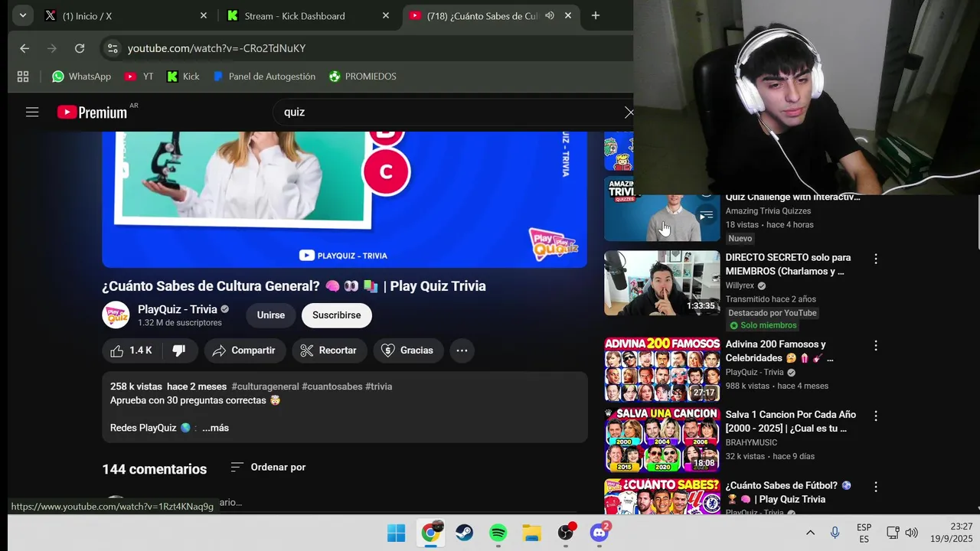This screenshot has width=980, height=551.
Task: Open the ¿Cuánto Sabes de Fútbol? thumbnail
Action: (x=661, y=496)
